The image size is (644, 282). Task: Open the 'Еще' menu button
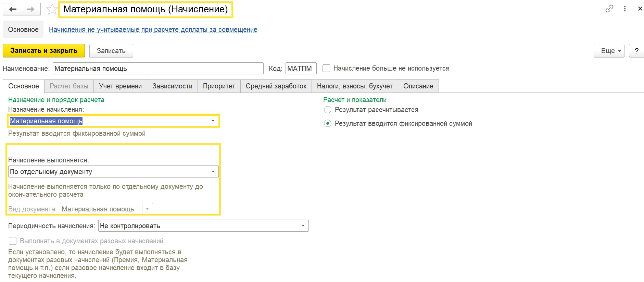pyautogui.click(x=609, y=51)
